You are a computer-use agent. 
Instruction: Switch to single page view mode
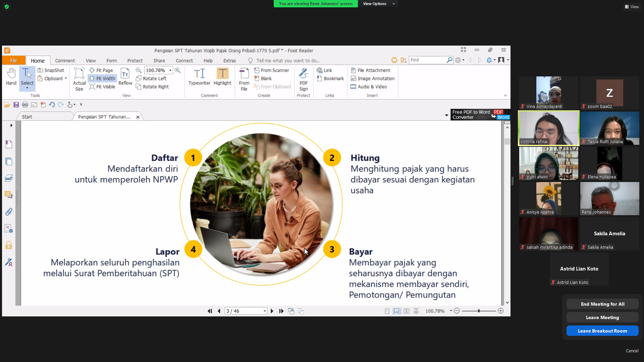click(387, 311)
